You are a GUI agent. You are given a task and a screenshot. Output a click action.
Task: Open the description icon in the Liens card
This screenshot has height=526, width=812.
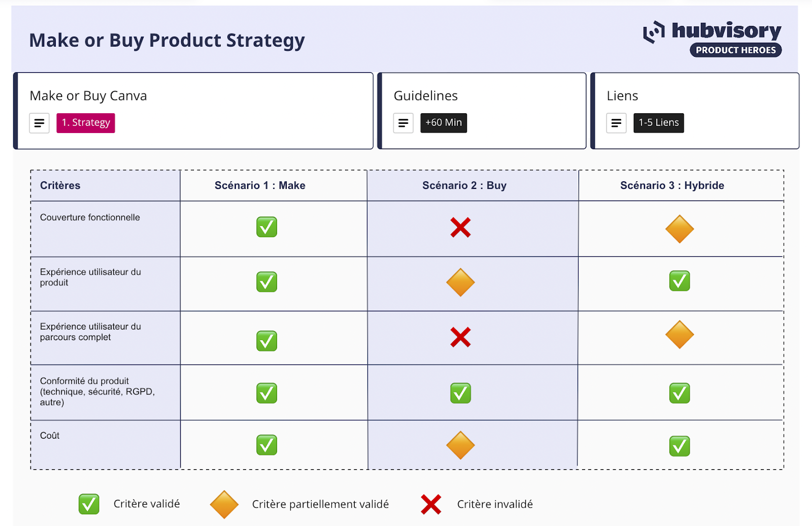[616, 123]
